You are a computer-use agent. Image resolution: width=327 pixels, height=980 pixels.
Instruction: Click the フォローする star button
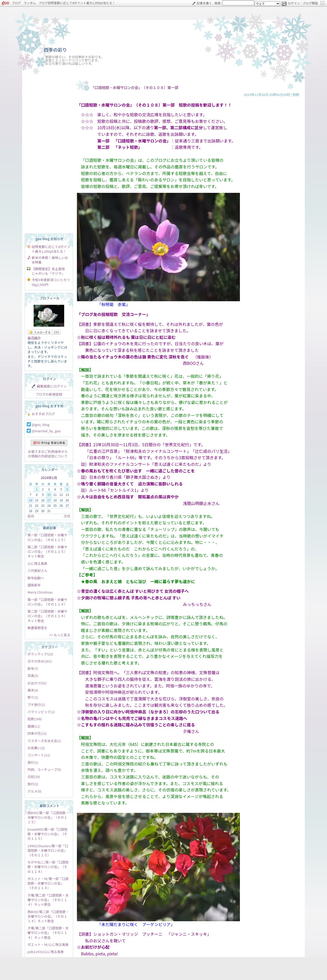tap(39, 332)
